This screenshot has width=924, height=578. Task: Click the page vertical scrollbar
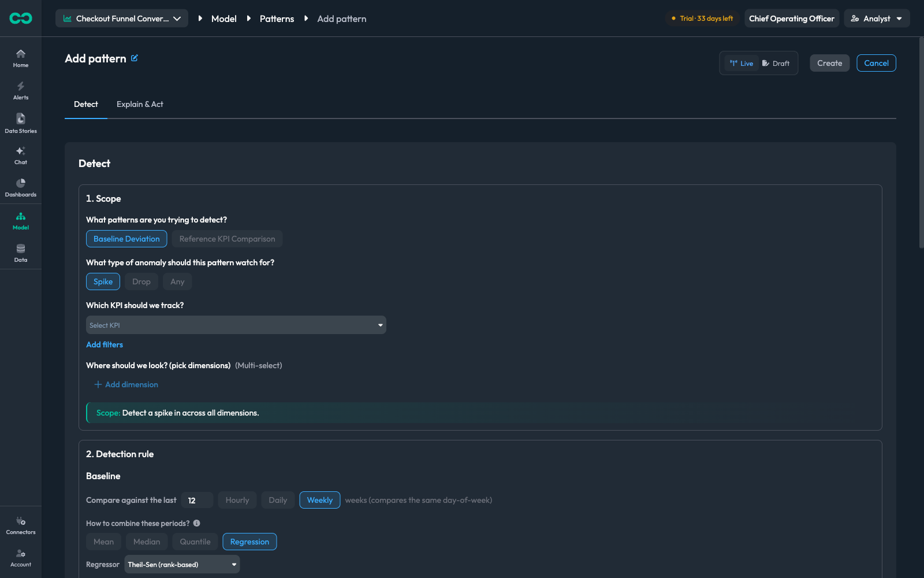click(x=921, y=143)
